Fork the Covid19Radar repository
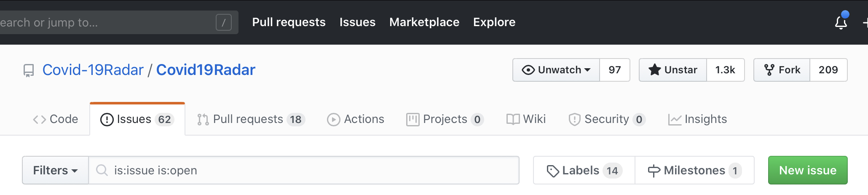This screenshot has height=195, width=868. pyautogui.click(x=782, y=70)
